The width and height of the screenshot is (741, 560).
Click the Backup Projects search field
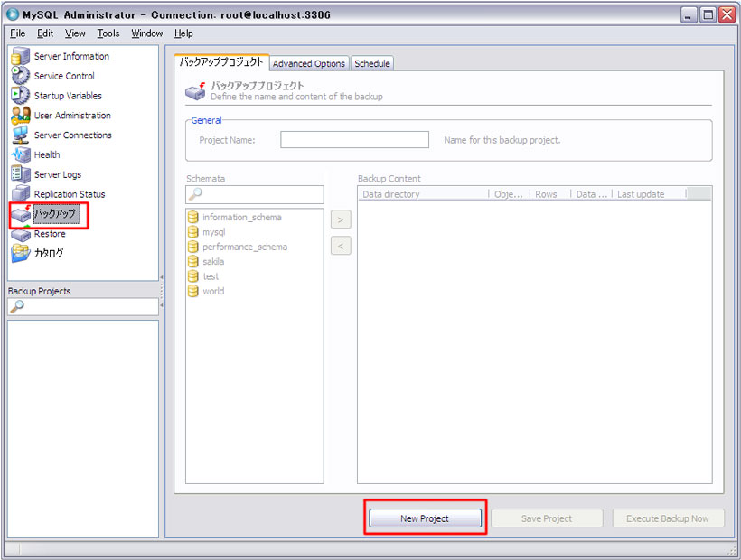point(83,306)
